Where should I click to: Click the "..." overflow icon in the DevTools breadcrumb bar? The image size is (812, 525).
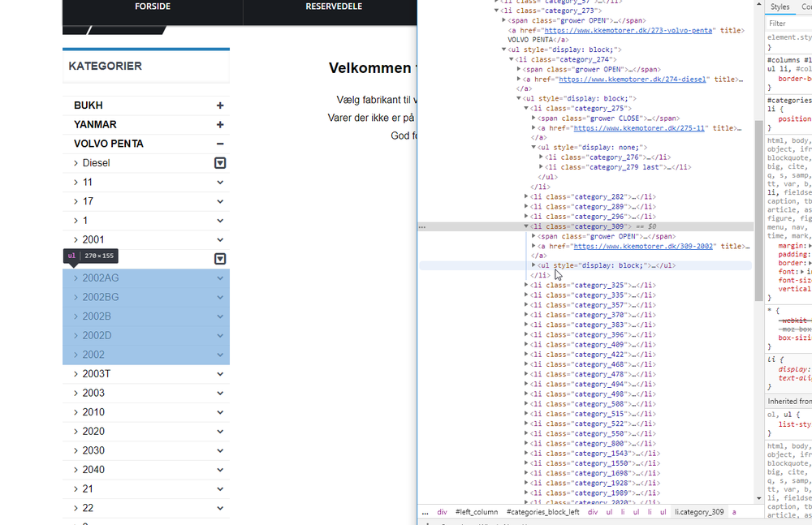pyautogui.click(x=425, y=512)
